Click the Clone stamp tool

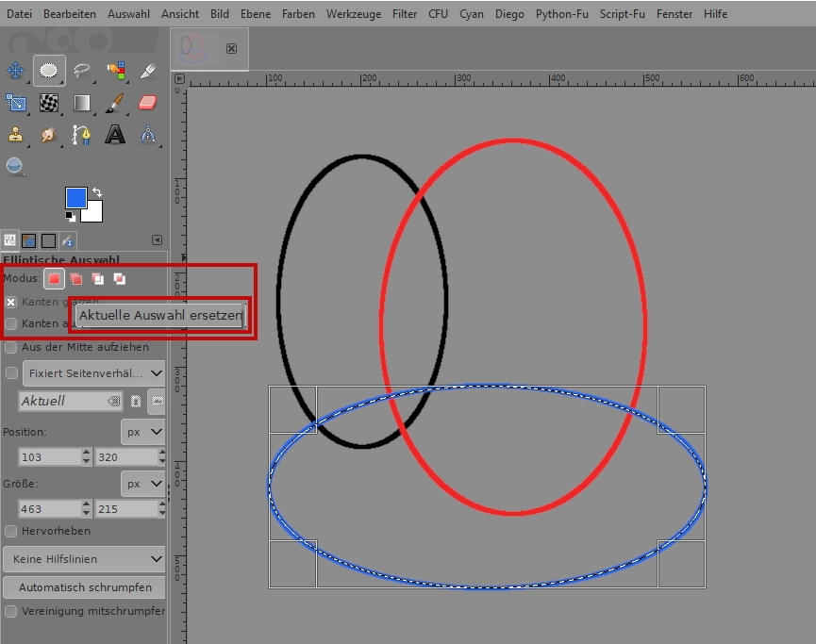[16, 135]
